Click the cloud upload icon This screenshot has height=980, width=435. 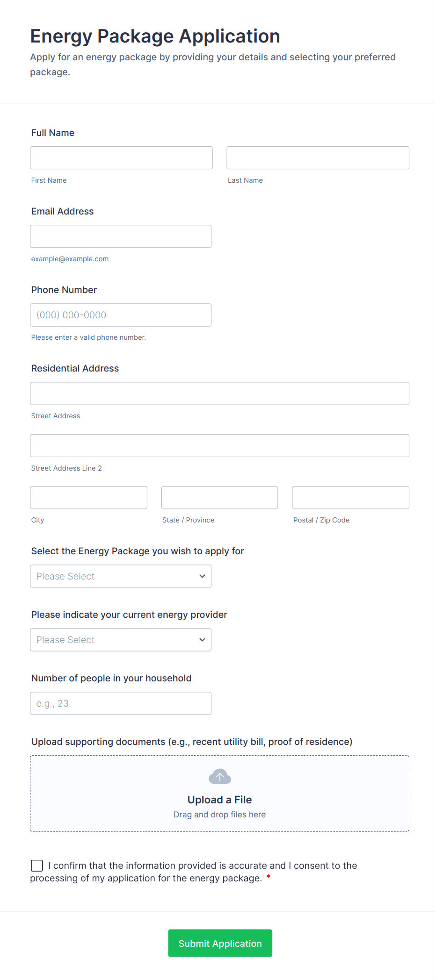click(219, 776)
